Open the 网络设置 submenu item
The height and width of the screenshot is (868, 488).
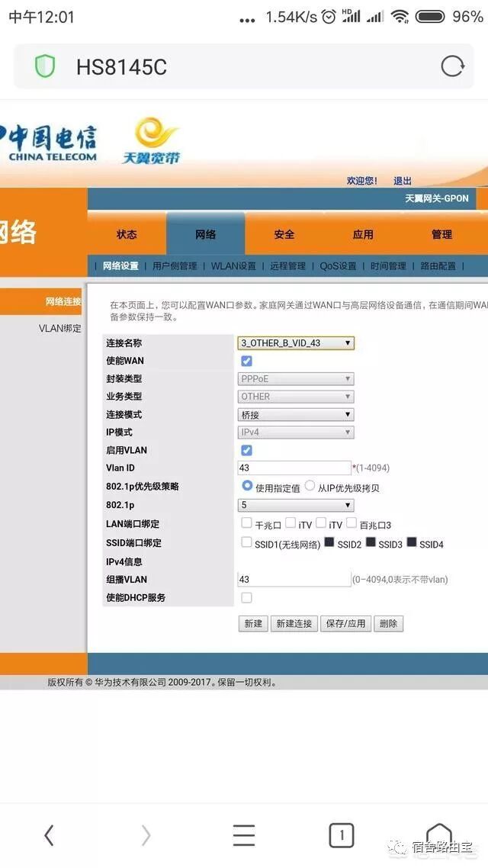pyautogui.click(x=120, y=265)
